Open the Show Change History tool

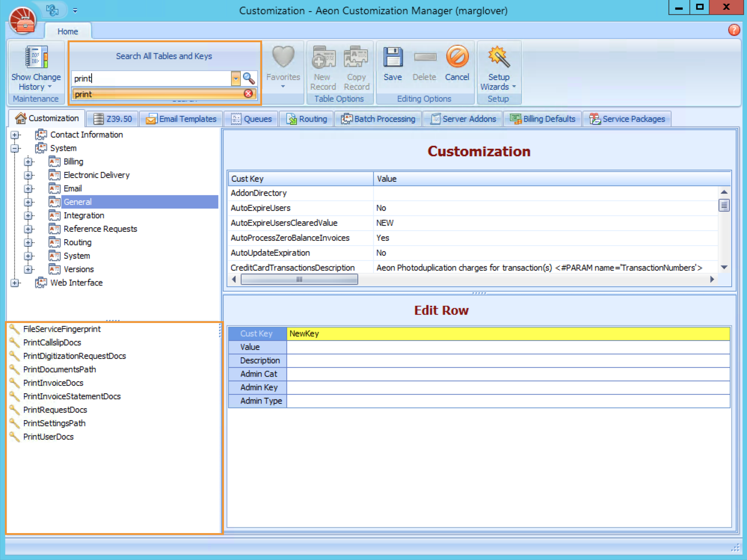[36, 67]
